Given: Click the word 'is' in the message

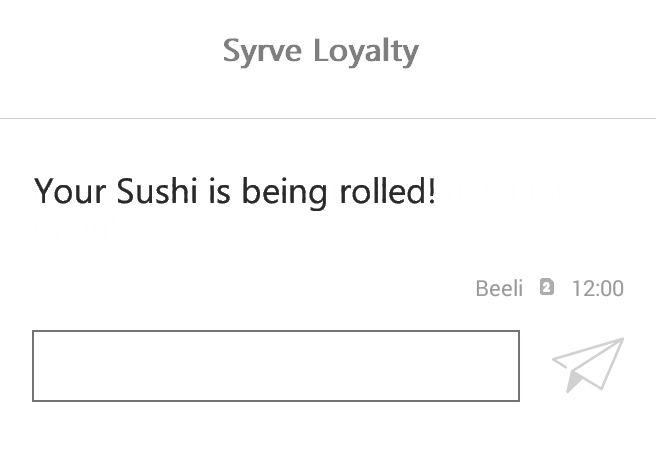Looking at the screenshot, I should [219, 190].
